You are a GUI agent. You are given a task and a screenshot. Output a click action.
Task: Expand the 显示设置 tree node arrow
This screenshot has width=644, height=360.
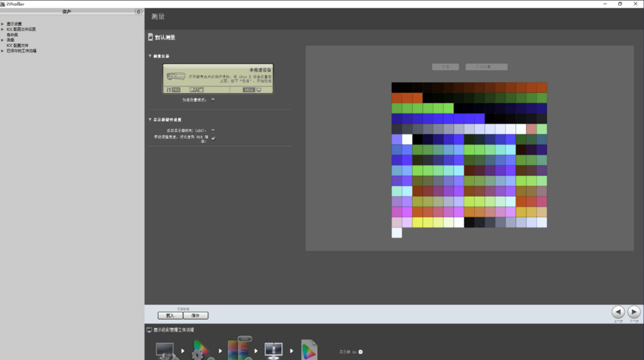point(2,24)
